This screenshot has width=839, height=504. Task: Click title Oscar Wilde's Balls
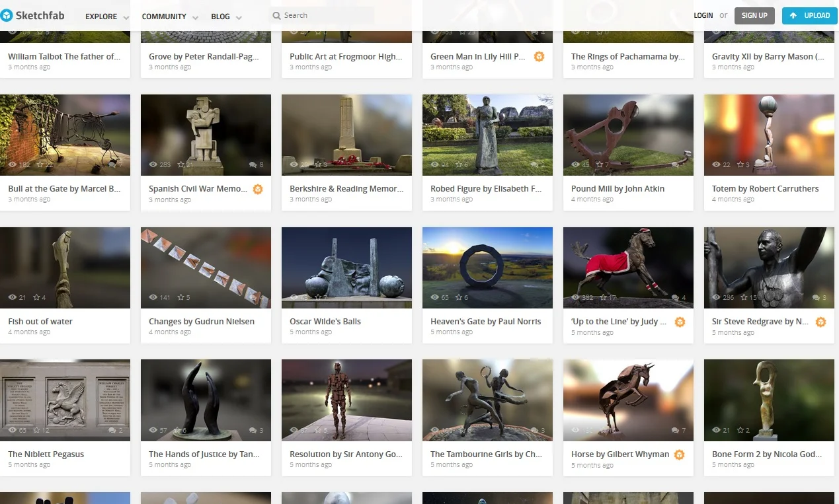[325, 322]
